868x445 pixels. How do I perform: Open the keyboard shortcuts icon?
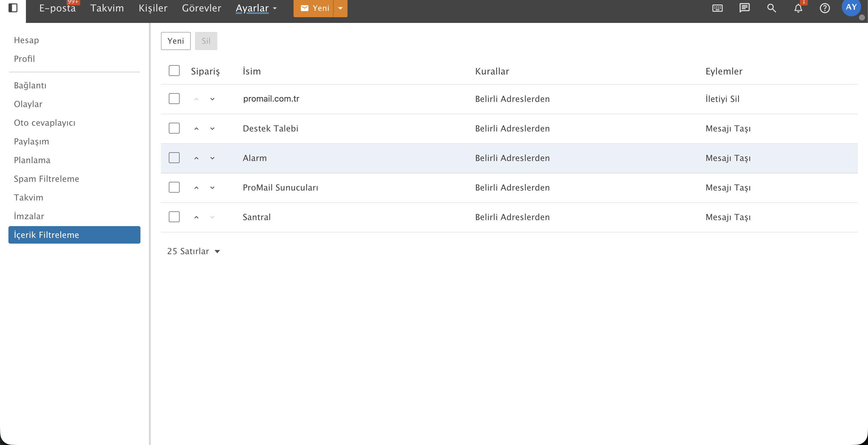[x=717, y=8]
